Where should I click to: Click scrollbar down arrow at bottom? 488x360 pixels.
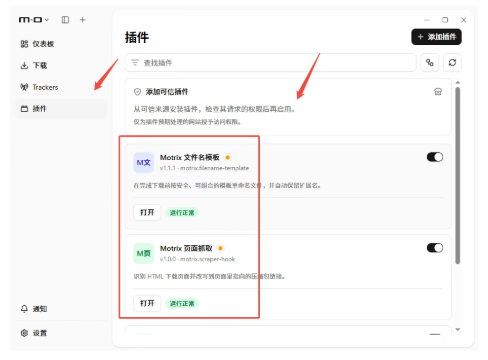pos(458,329)
